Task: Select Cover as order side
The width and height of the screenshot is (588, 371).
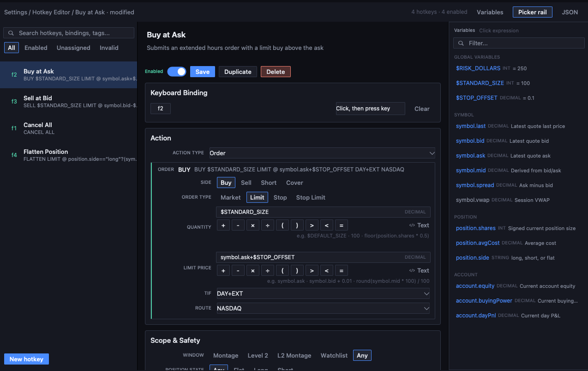Action: point(294,182)
